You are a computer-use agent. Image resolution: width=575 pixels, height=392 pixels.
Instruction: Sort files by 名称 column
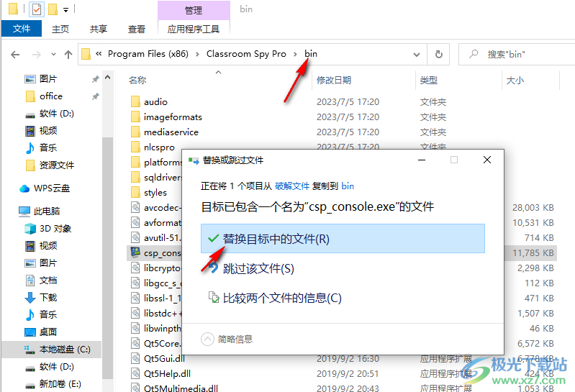137,81
